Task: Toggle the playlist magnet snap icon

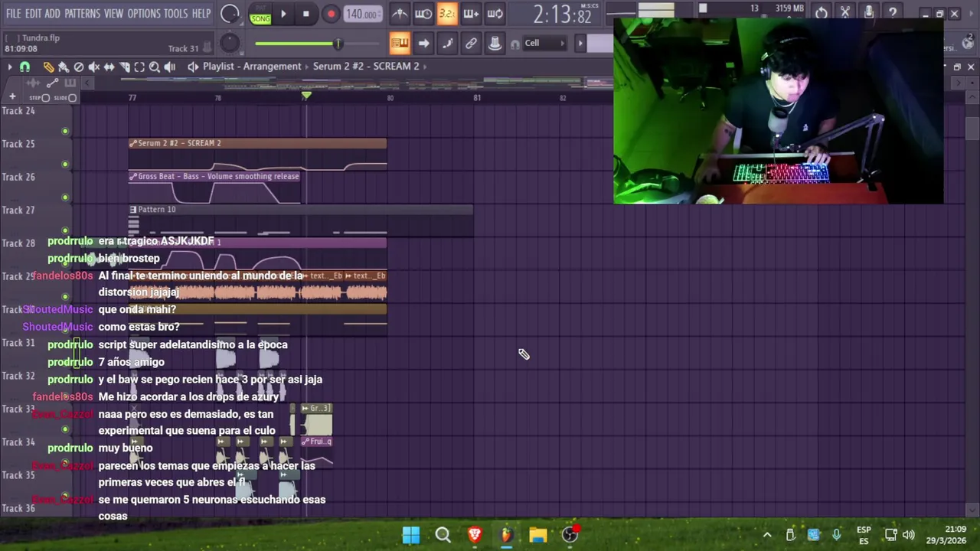Action: (x=24, y=67)
